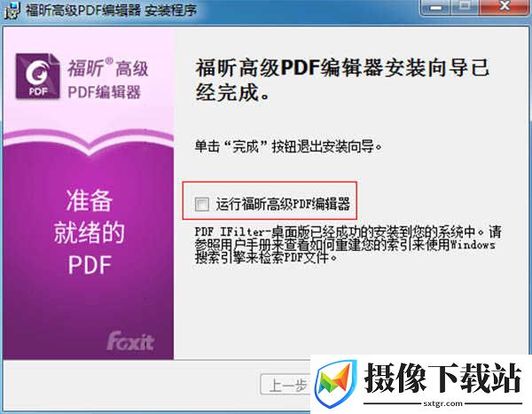The image size is (532, 414).
Task: Click the 准备就绪的 PDF banner text
Action: tap(90, 231)
